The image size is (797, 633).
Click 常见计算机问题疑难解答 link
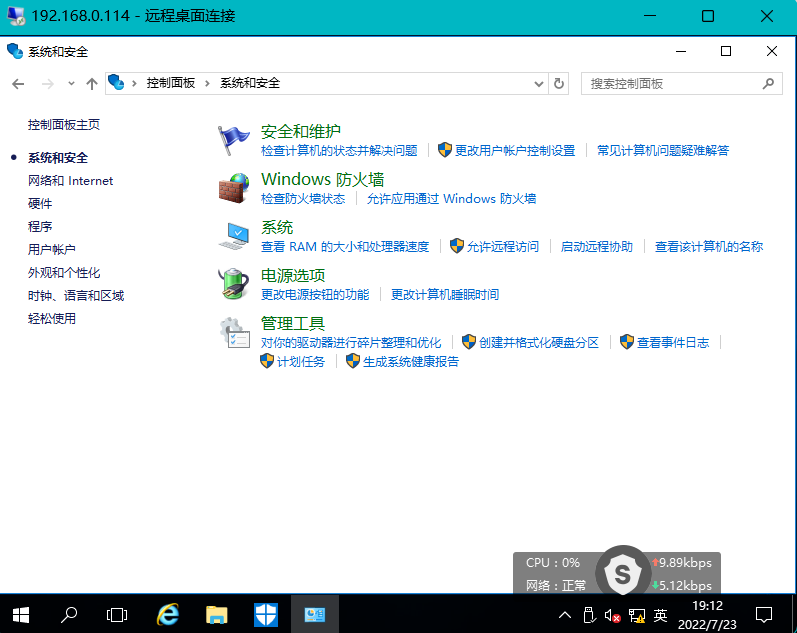pyautogui.click(x=663, y=150)
